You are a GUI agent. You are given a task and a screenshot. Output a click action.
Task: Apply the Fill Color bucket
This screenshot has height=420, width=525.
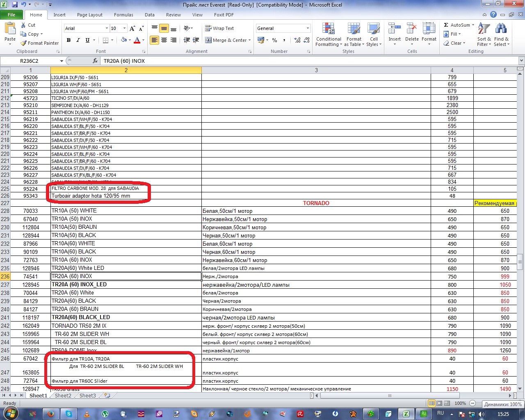click(x=123, y=40)
